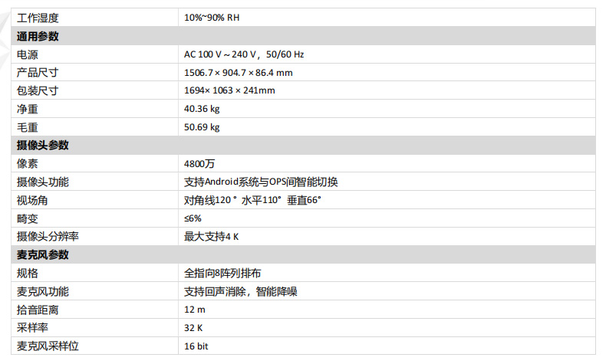Click the 通用参数 section header
This screenshot has height=364, width=606.
(38, 36)
